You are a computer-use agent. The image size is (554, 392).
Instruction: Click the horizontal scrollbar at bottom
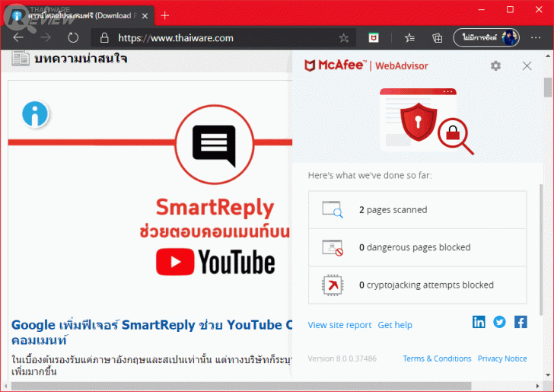coord(241,386)
